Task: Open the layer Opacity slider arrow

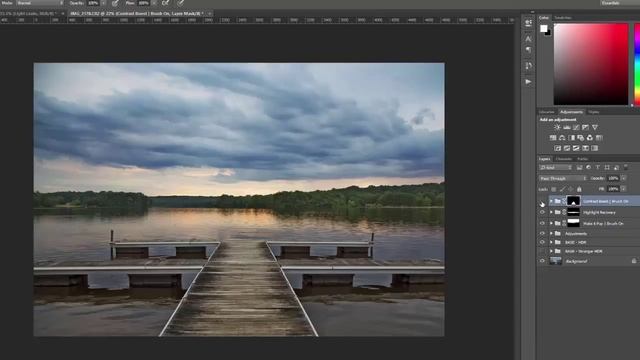Action: coord(624,178)
